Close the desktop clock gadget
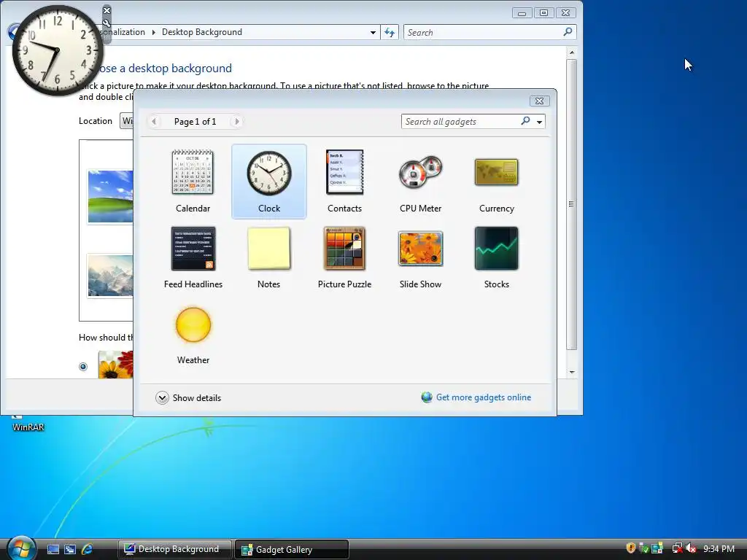The width and height of the screenshot is (747, 560). (107, 10)
